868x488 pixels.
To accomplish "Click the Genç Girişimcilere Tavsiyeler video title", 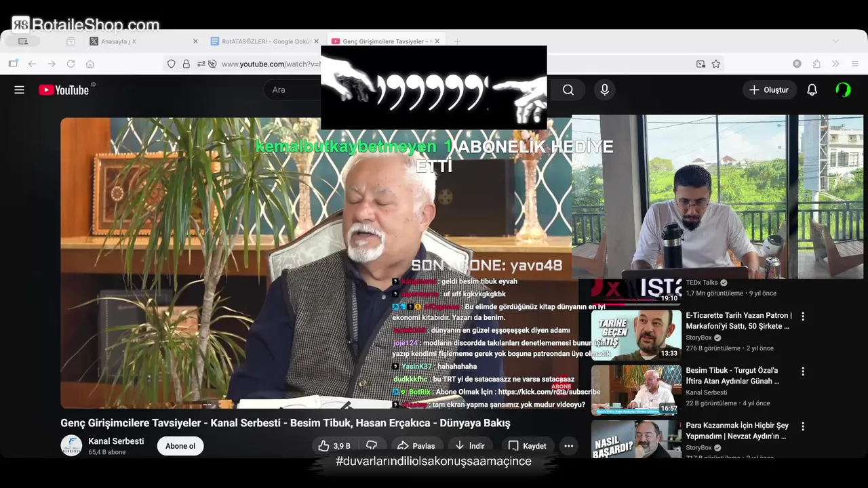I will pos(285,423).
